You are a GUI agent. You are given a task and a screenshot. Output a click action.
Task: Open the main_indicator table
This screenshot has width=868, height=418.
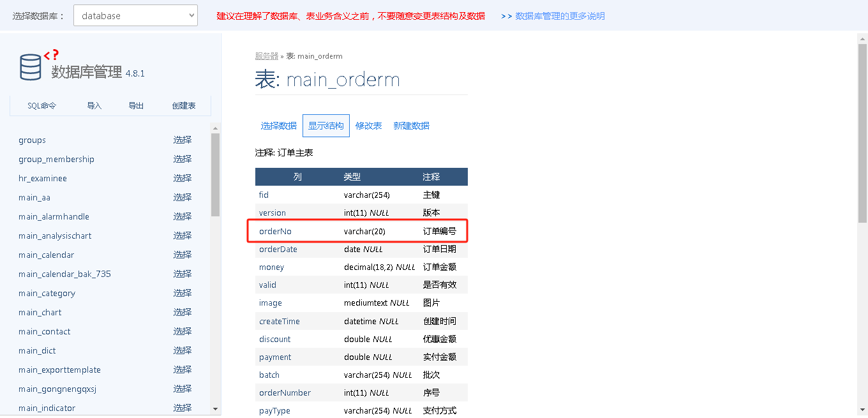[47, 408]
